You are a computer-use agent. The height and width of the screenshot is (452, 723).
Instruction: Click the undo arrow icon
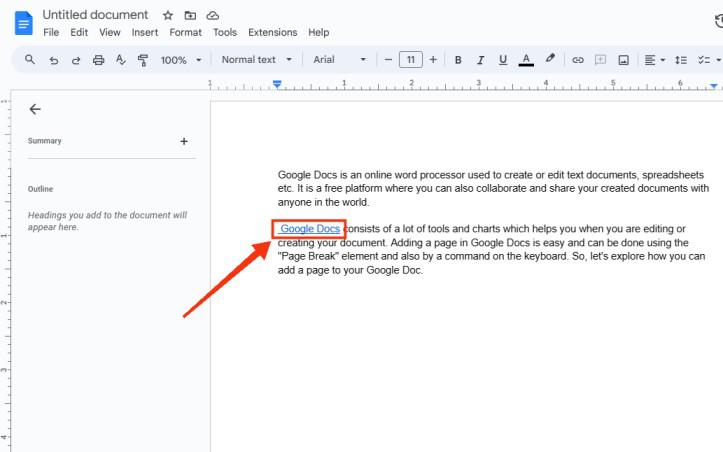coord(54,60)
